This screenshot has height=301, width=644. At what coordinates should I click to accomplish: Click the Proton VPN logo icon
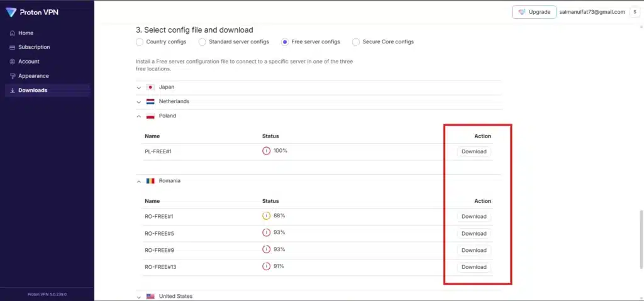(11, 13)
